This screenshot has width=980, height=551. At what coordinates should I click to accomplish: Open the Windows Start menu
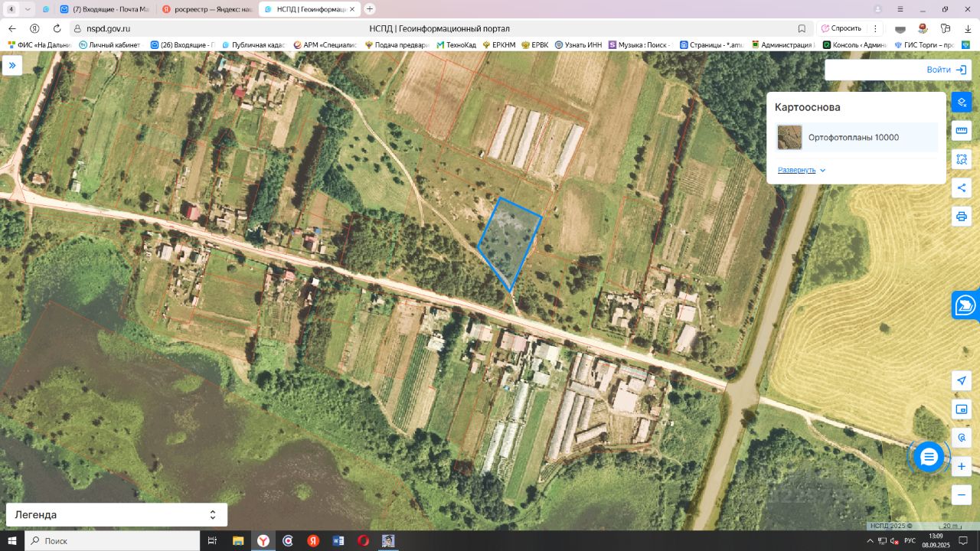12,541
